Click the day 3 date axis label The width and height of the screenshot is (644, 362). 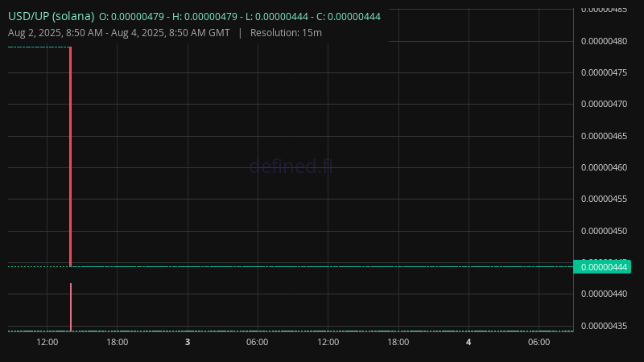click(x=188, y=343)
